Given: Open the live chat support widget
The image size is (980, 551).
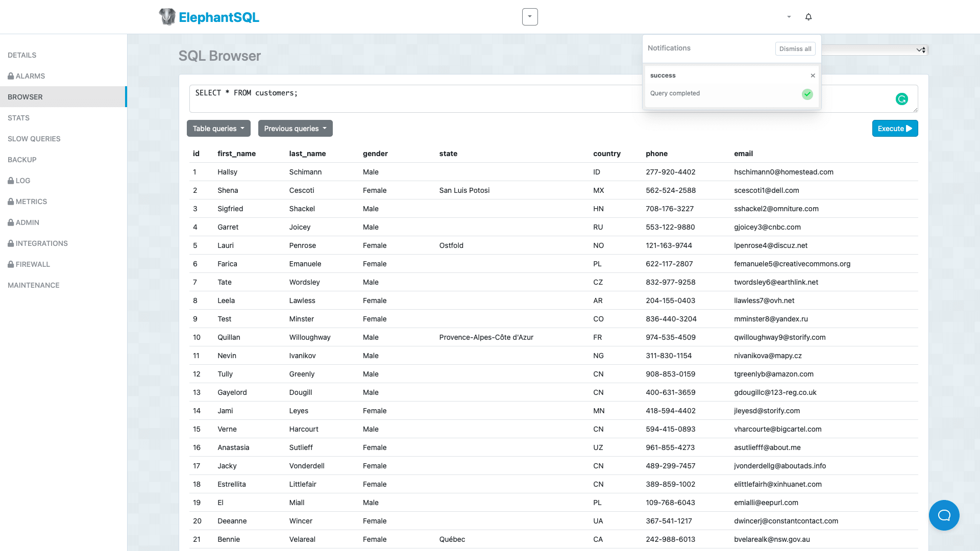Looking at the screenshot, I should tap(944, 515).
